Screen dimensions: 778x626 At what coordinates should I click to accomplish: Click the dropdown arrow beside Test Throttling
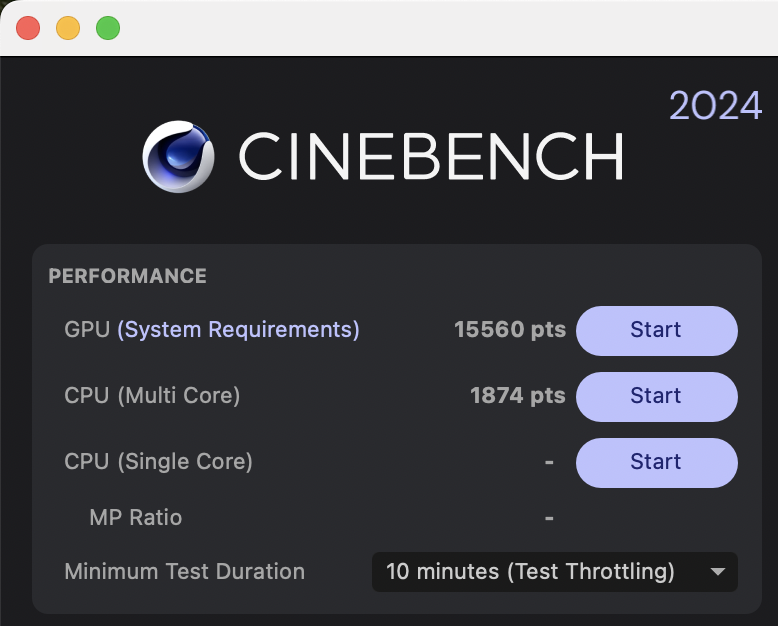tap(717, 572)
